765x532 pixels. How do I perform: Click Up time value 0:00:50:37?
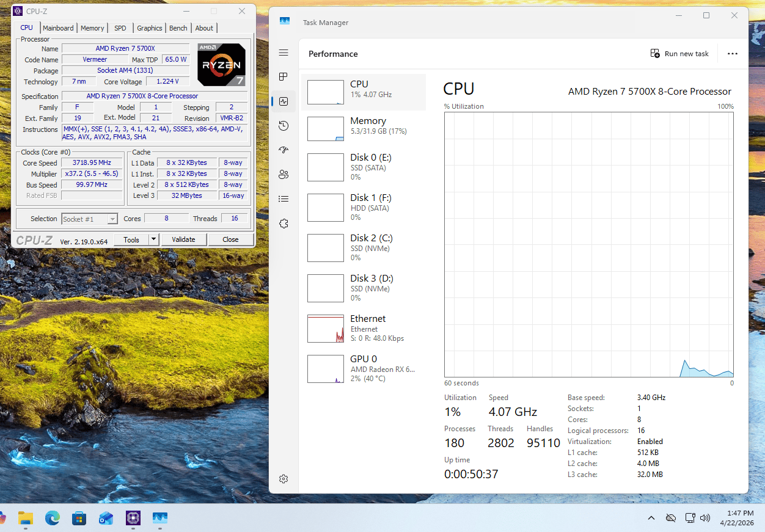click(471, 474)
